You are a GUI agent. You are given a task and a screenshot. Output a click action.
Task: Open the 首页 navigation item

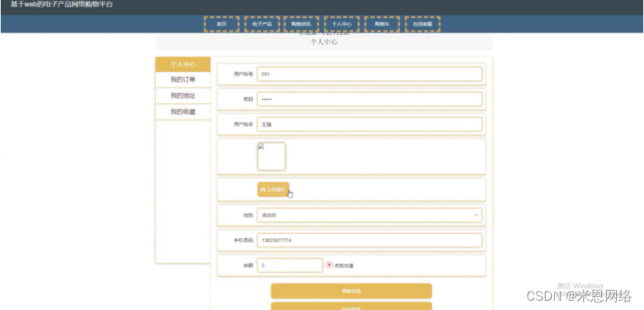(221, 24)
